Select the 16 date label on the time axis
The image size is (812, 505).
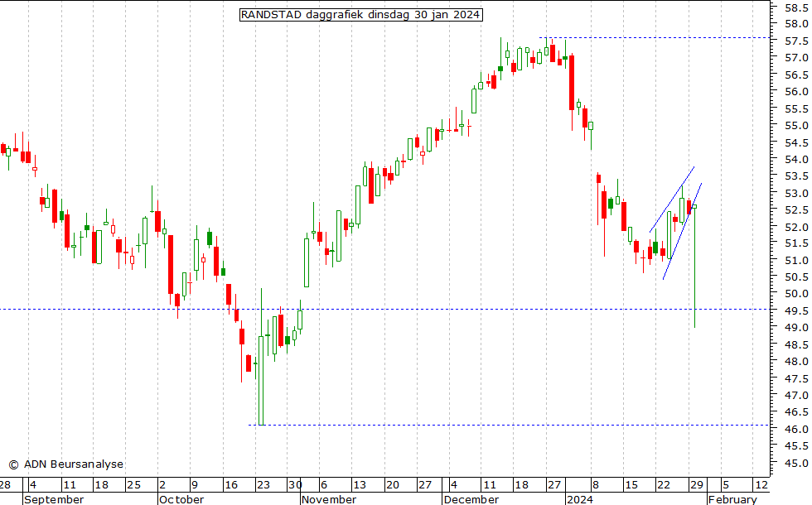point(231,485)
